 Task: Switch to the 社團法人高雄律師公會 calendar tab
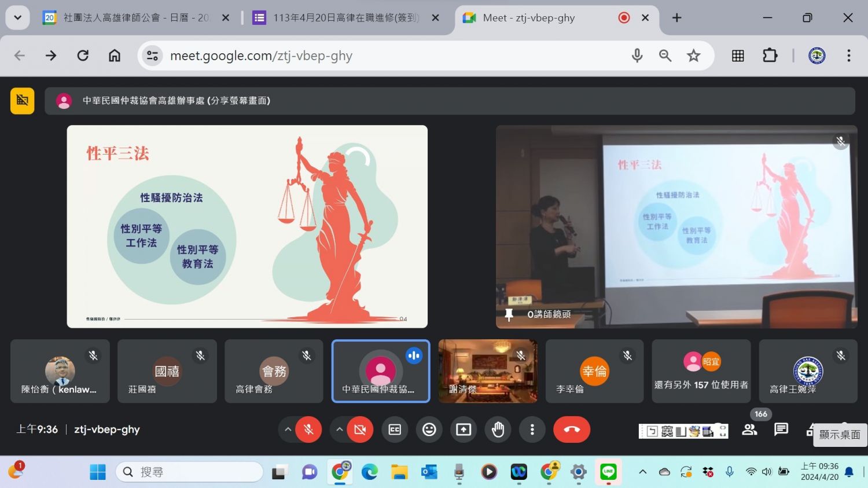[136, 18]
